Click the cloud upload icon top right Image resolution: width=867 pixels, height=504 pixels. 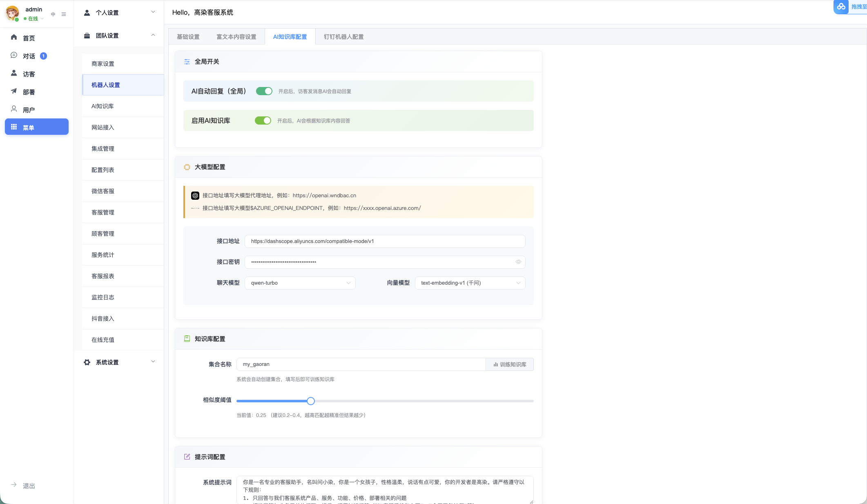841,7
